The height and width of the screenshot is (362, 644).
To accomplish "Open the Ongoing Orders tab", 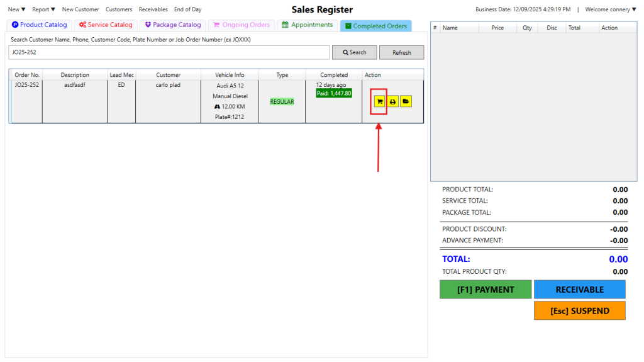I will 241,25.
